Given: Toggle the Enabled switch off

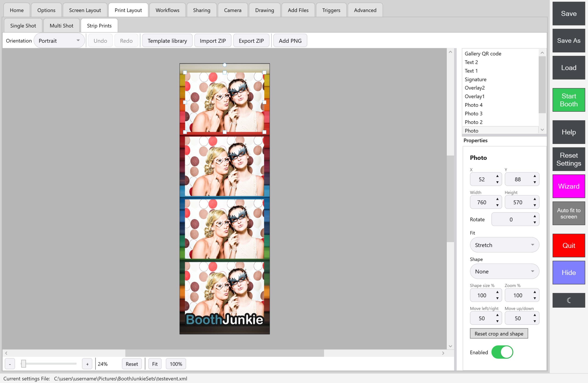Looking at the screenshot, I should [502, 352].
